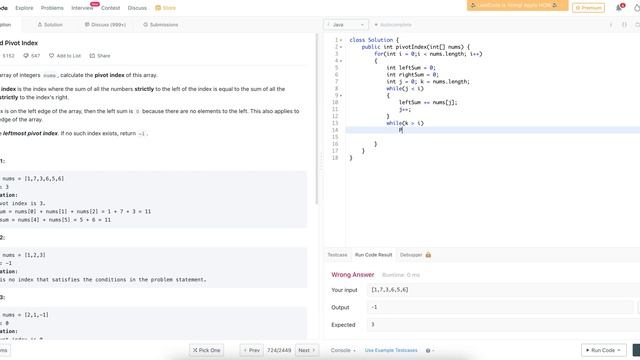Viewport: 640px width, 360px height.
Task: Open the Explore page in top navigation
Action: pos(24,8)
